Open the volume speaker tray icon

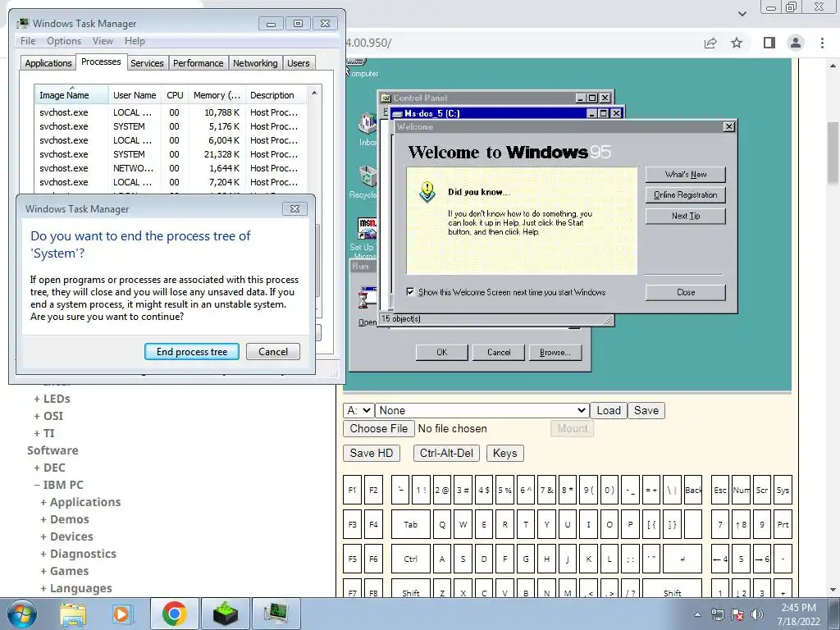tap(756, 614)
